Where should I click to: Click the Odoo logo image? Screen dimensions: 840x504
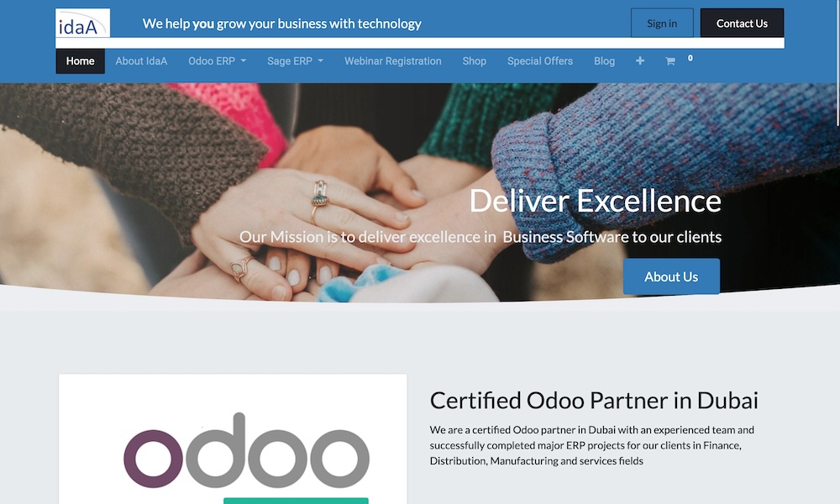246,450
